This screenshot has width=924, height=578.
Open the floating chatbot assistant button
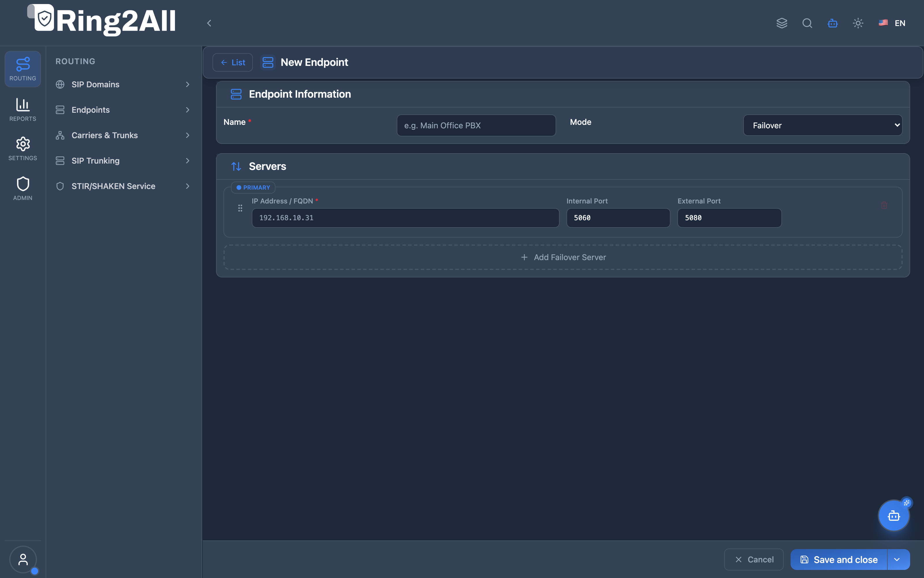point(893,516)
